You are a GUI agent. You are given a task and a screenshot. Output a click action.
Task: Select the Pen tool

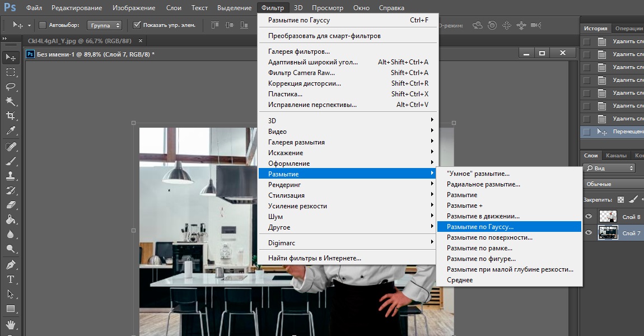(11, 264)
